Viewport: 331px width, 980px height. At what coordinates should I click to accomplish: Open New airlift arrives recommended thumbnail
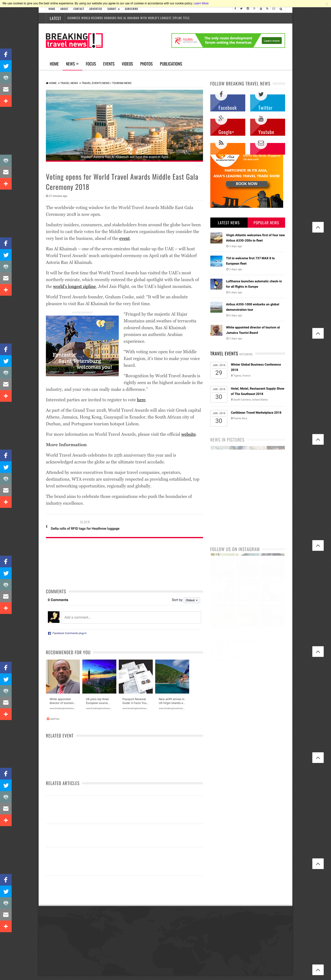[x=172, y=676]
